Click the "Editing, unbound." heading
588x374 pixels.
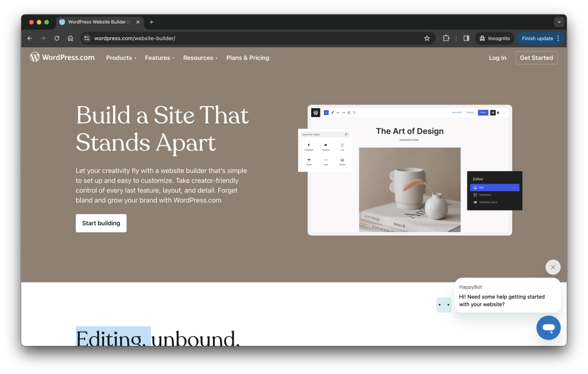coord(157,337)
